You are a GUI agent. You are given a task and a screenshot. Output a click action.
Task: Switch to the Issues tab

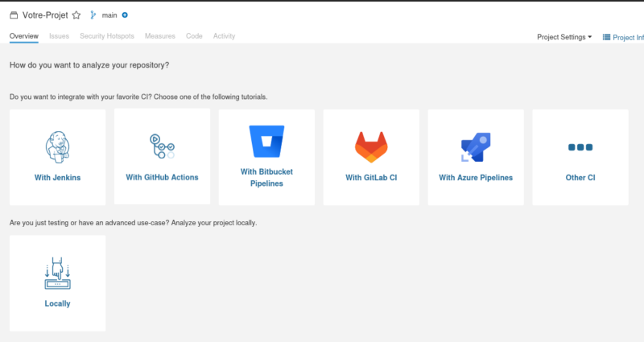tap(59, 36)
